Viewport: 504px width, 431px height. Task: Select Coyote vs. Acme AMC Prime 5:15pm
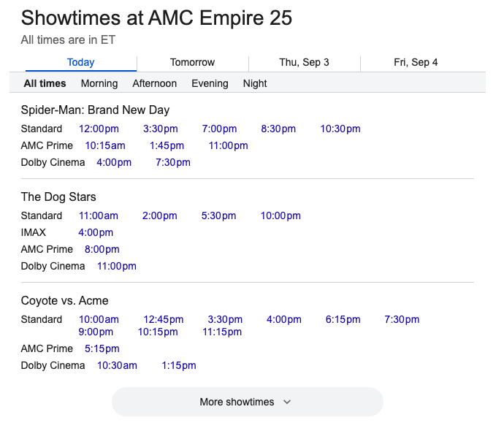[102, 348]
